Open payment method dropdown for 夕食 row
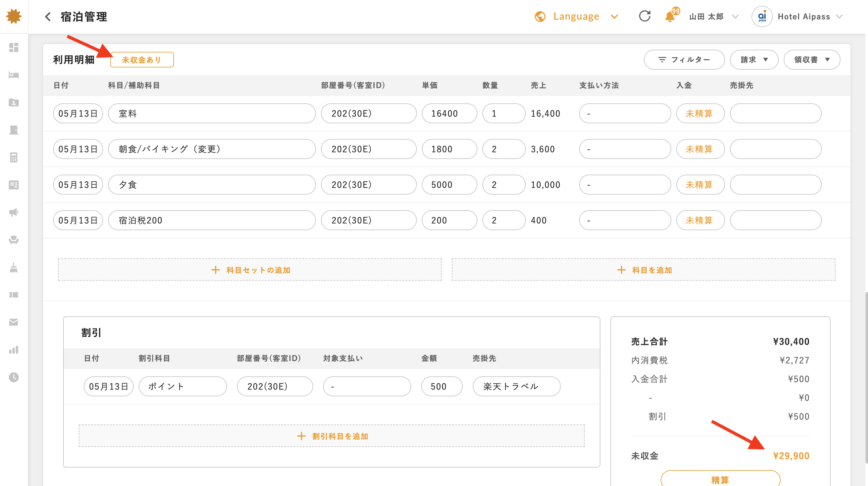This screenshot has height=486, width=868. (x=625, y=184)
